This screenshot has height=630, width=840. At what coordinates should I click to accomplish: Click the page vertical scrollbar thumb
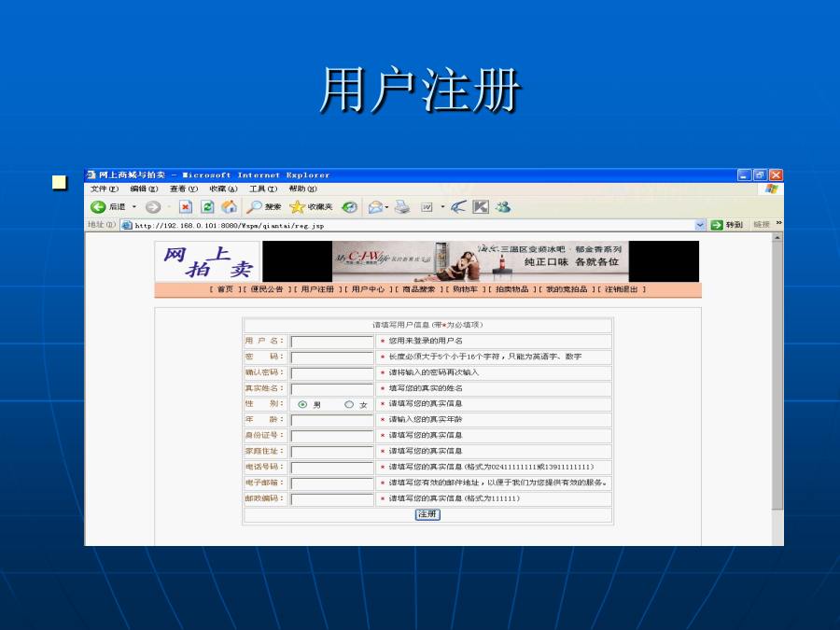(777, 375)
